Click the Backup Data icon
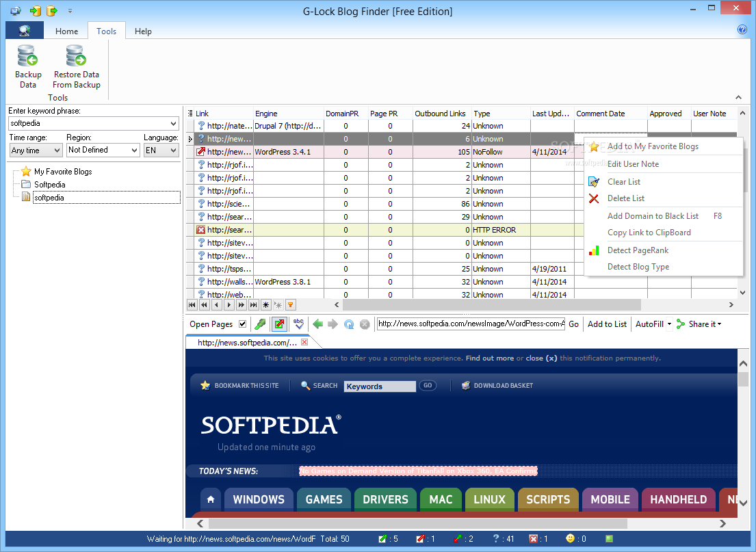The width and height of the screenshot is (756, 552). (x=28, y=66)
